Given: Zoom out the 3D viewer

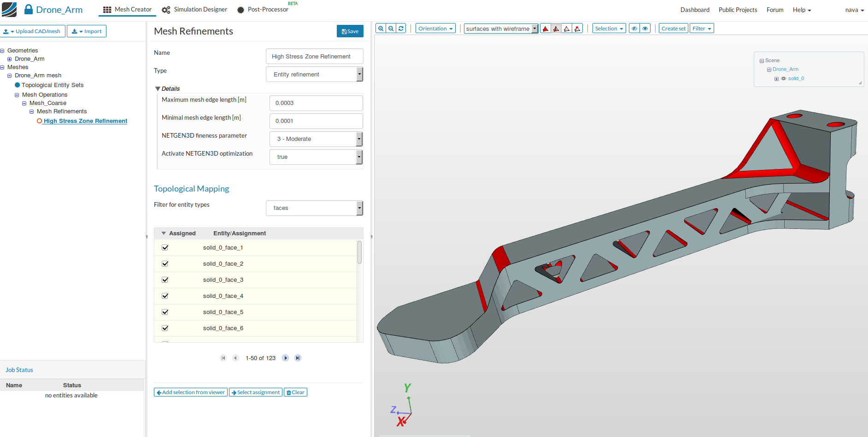Looking at the screenshot, I should (x=391, y=29).
